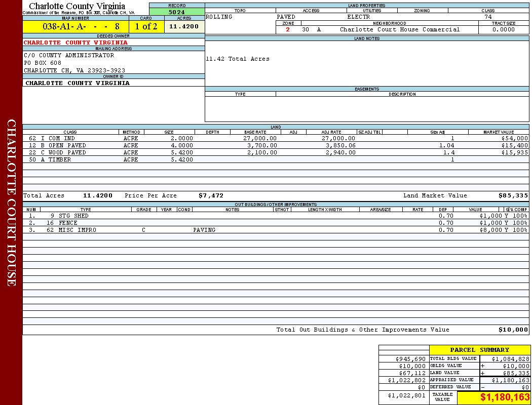Click the Land Market Value total $85,335
Screen dimensions: 532x405
(x=513, y=195)
